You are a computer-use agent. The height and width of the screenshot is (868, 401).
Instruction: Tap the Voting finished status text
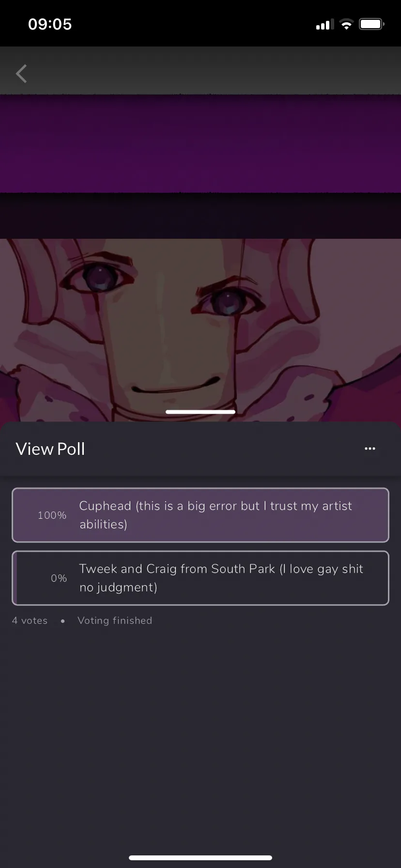(x=115, y=620)
